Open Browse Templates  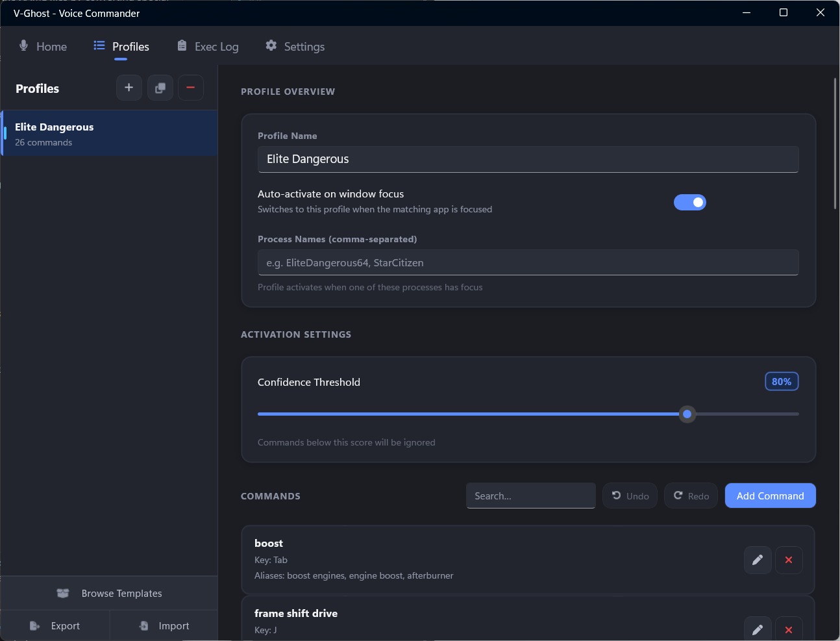109,593
